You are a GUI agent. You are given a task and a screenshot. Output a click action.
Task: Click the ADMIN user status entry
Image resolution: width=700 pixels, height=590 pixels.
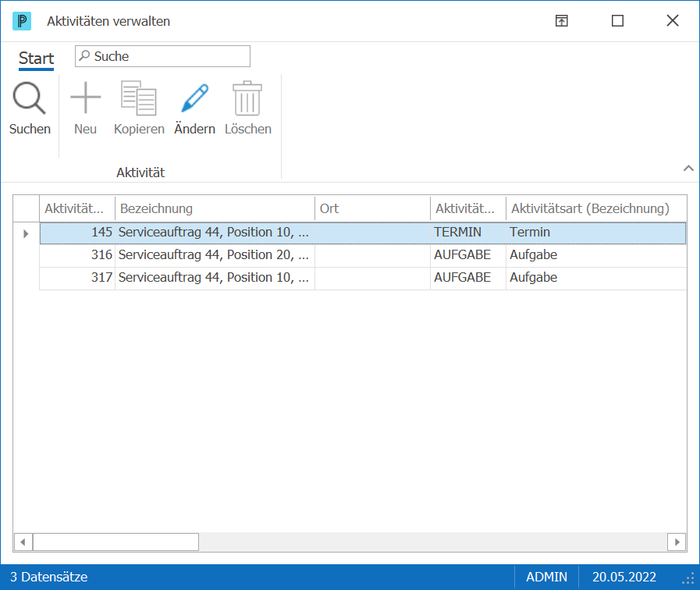point(546,577)
